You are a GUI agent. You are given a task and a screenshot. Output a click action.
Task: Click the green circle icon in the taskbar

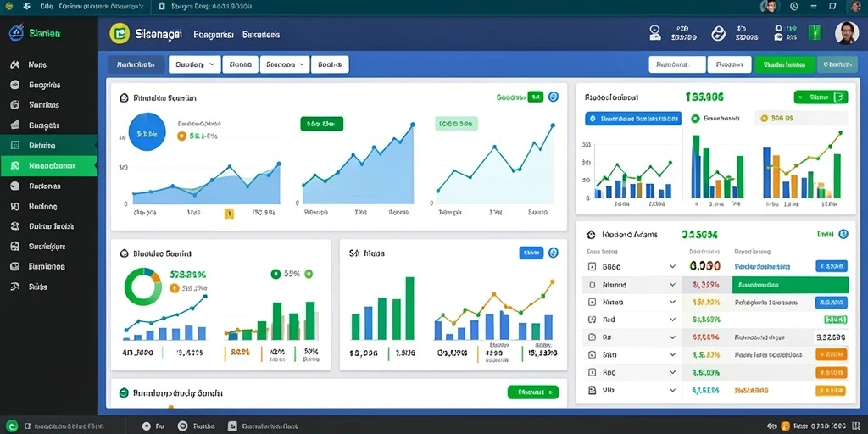pos(12,426)
